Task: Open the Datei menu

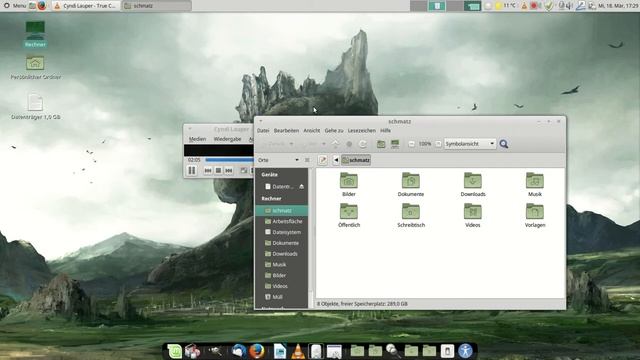Action: point(263,131)
